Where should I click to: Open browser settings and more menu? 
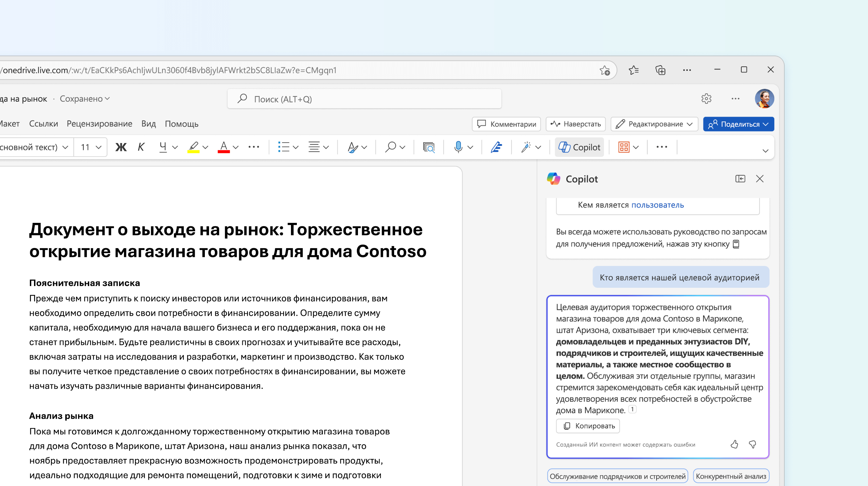click(x=687, y=70)
